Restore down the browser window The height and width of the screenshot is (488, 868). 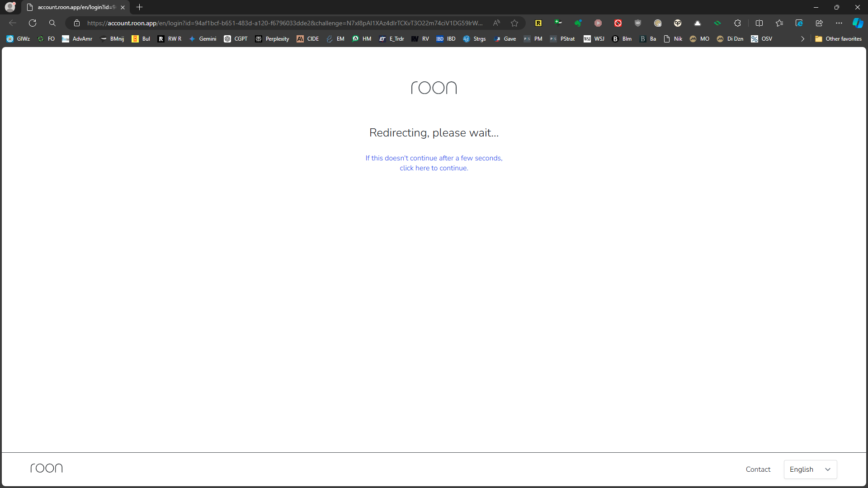point(837,7)
